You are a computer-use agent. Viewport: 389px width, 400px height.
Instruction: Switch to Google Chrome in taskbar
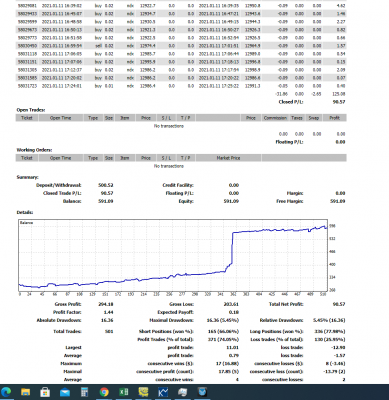pos(104,392)
